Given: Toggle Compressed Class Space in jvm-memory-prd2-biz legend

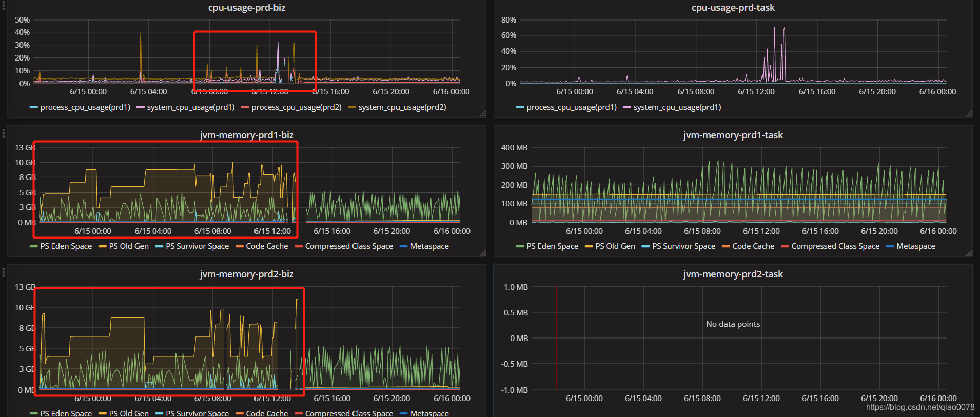Looking at the screenshot, I should click(349, 413).
